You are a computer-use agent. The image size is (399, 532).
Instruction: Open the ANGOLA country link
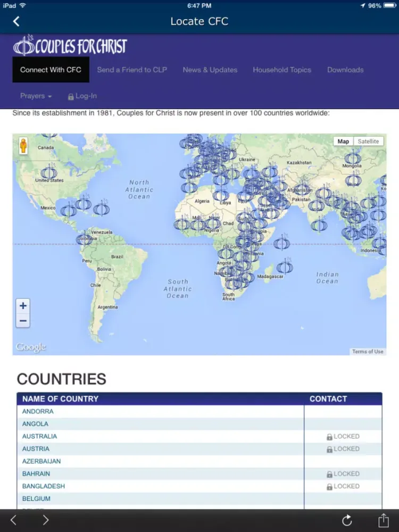point(35,424)
